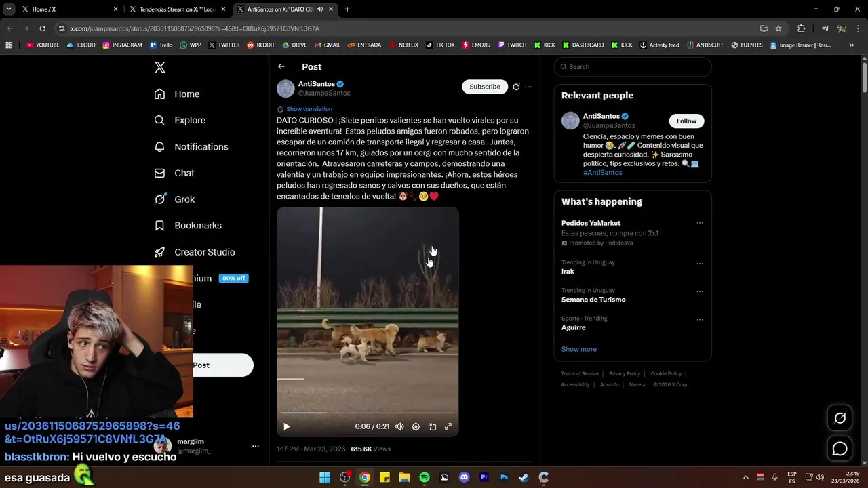
Task: Open options for Semana de Turismo trend
Action: 700,291
